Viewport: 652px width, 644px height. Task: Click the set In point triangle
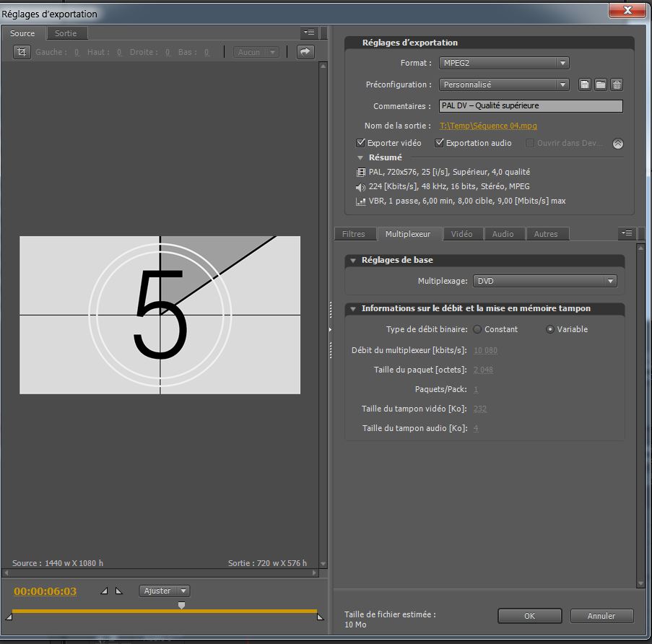click(105, 591)
